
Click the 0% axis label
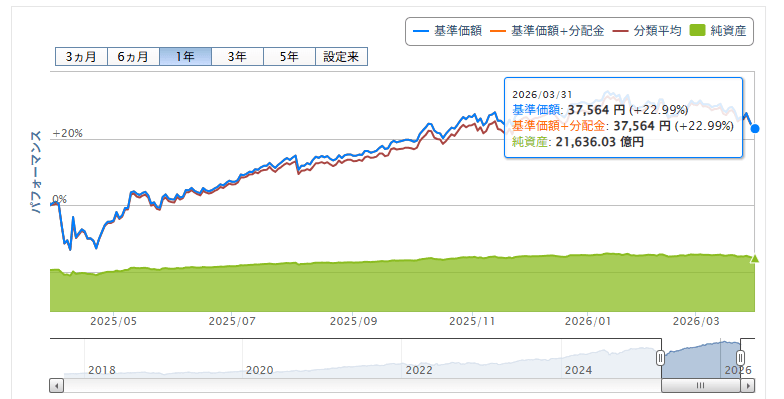point(60,200)
